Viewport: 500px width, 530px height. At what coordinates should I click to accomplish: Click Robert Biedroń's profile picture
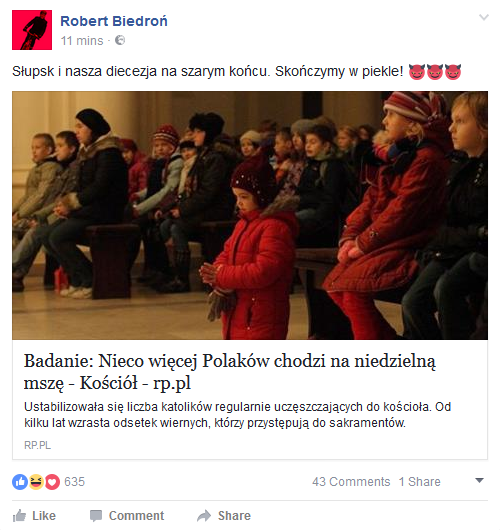32,30
